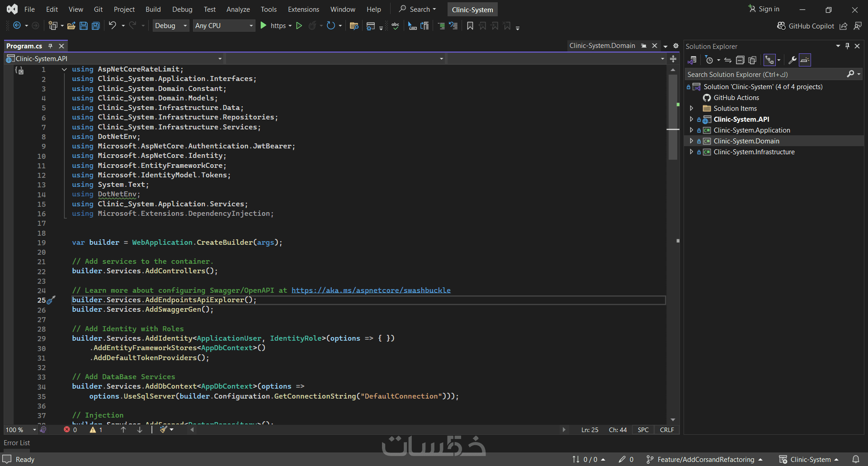The image size is (868, 466).
Task: Toggle SPC whitespace indicator in editor footer
Action: click(x=643, y=430)
